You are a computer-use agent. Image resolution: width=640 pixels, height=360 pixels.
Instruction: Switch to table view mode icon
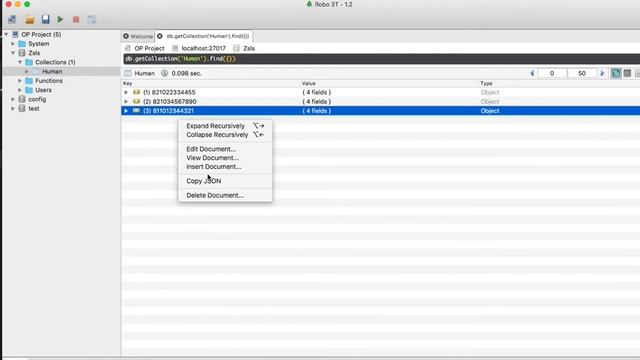coord(627,73)
